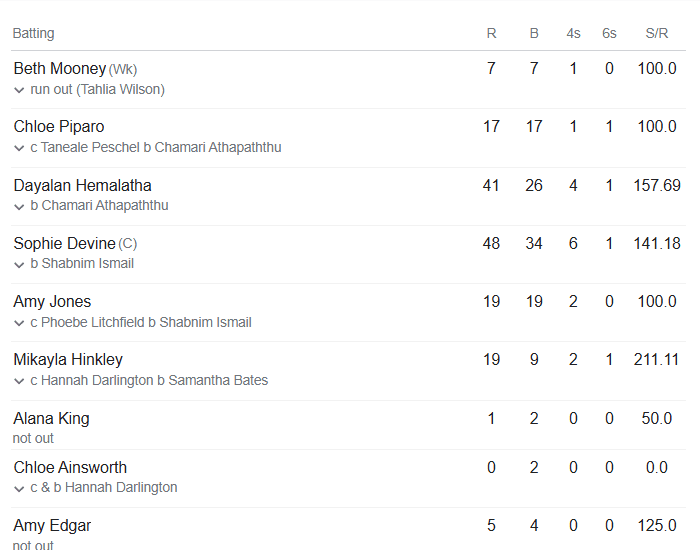The height and width of the screenshot is (550, 700).
Task: Expand Beth Mooney's dismissal chevron
Action: (x=19, y=90)
